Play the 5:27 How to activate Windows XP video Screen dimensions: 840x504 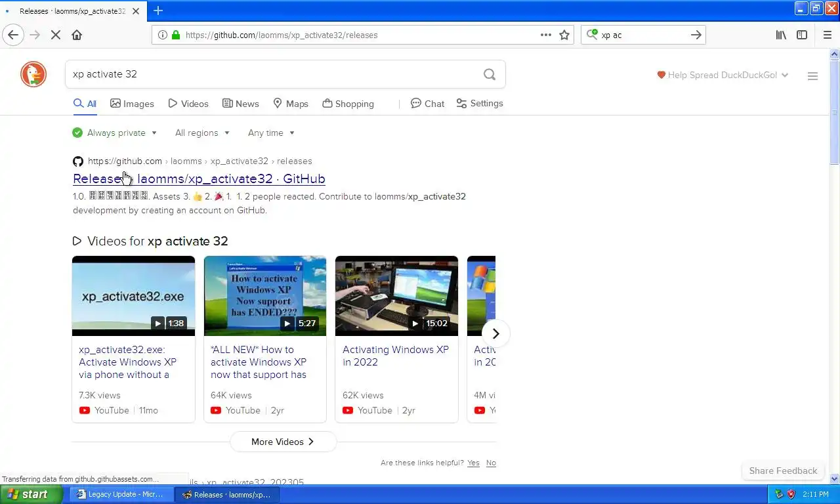coord(265,296)
